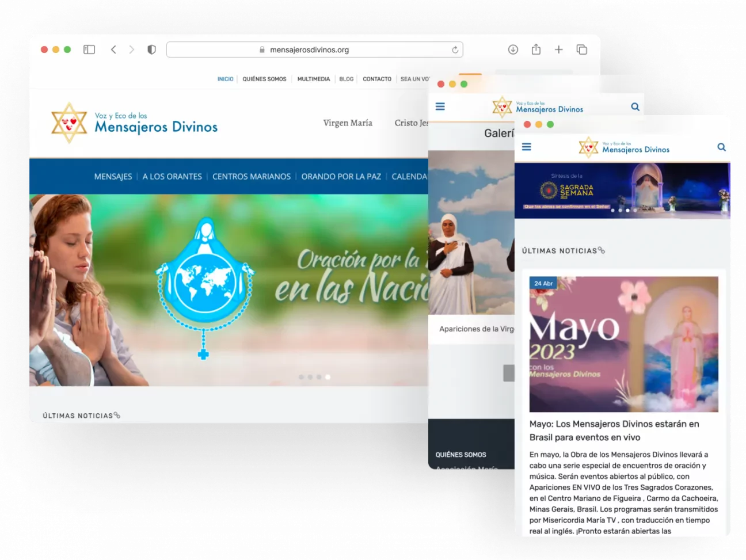Open a new tab with plus icon
Screen dimensions: 746x560
click(x=558, y=49)
